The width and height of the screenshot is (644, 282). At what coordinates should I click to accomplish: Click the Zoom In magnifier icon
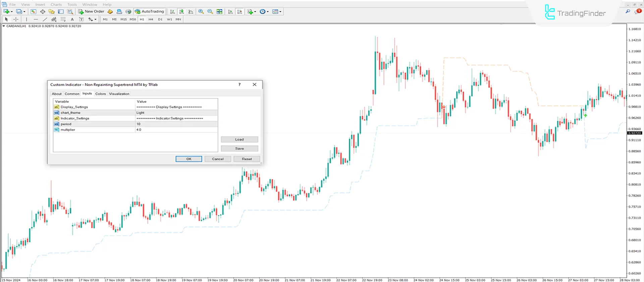click(x=201, y=11)
